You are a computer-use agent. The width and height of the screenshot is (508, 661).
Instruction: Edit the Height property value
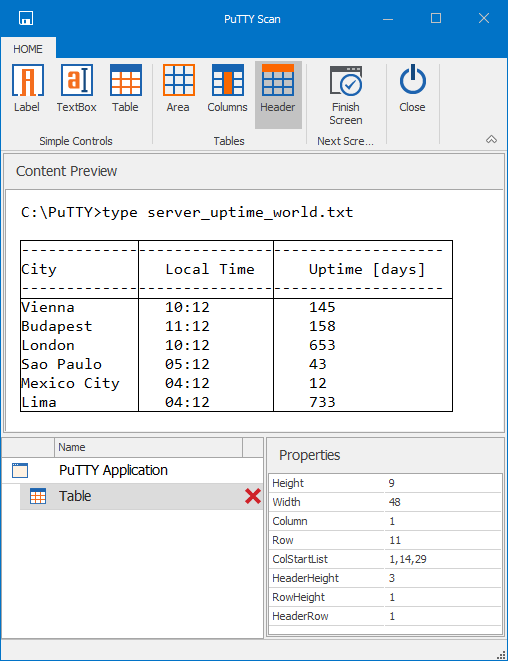point(443,483)
